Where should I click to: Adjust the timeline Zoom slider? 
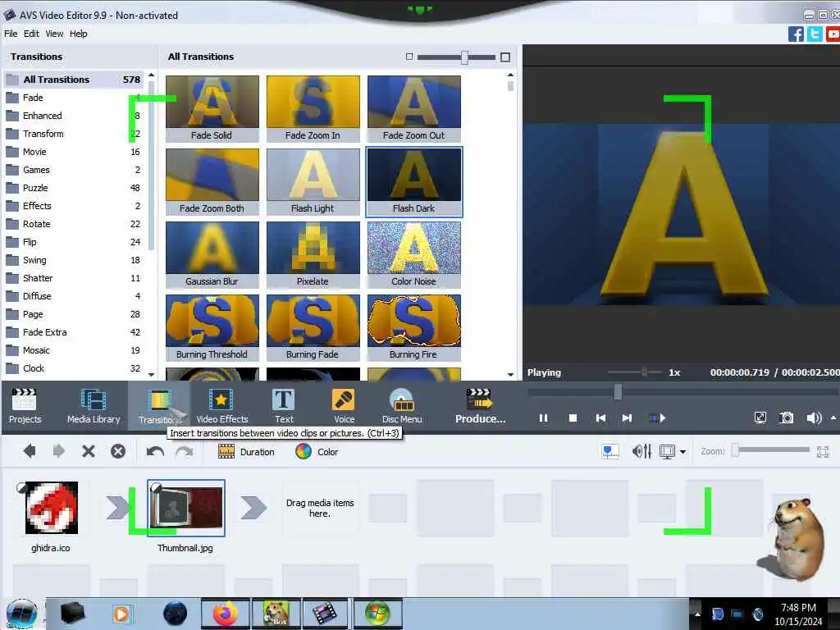click(x=771, y=451)
